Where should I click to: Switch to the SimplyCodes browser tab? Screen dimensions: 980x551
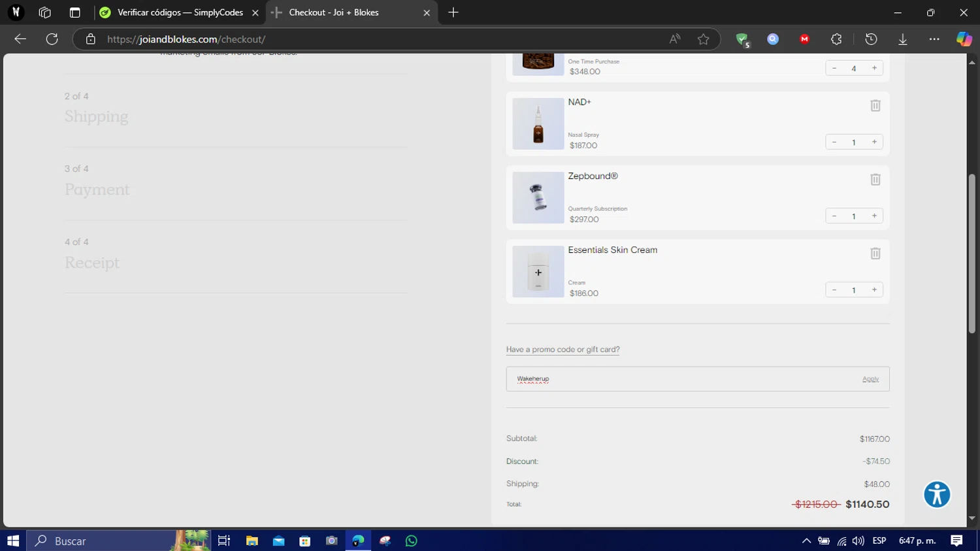click(x=180, y=12)
